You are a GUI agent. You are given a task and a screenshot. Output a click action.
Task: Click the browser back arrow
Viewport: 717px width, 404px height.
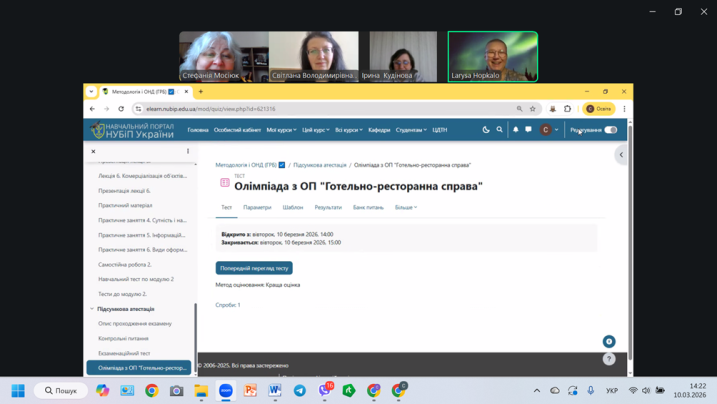[x=92, y=109]
